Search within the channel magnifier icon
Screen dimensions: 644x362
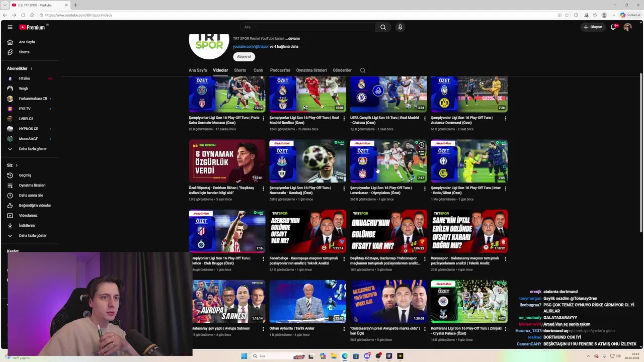pos(362,70)
